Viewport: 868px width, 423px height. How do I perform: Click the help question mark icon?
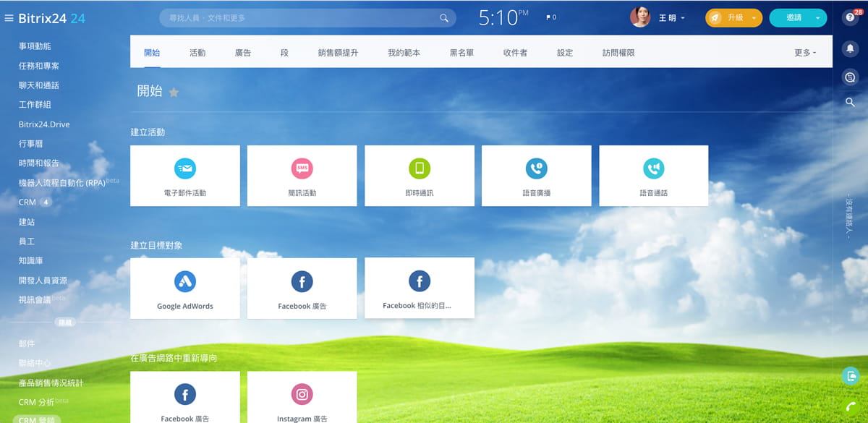click(x=850, y=17)
